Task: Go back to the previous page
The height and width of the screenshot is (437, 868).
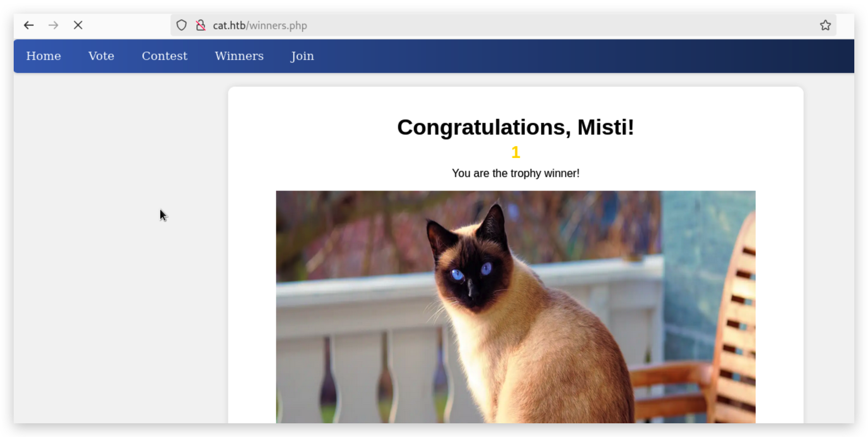Action: click(x=29, y=25)
